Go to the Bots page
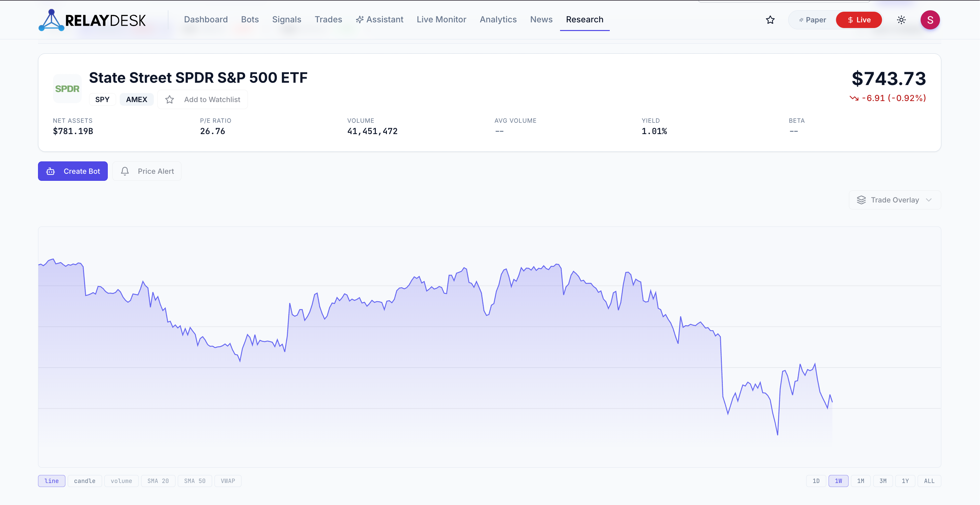Screen dimensions: 980x505 [x=250, y=19]
